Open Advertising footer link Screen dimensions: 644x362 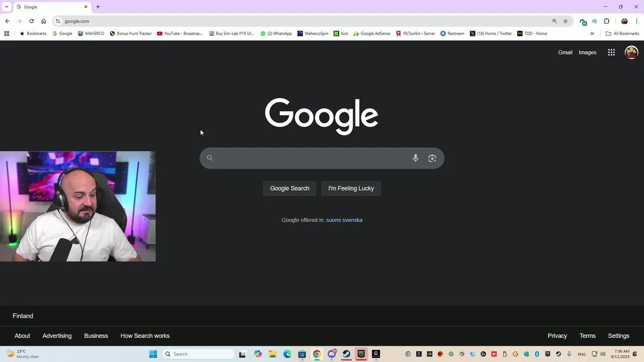[57, 336]
